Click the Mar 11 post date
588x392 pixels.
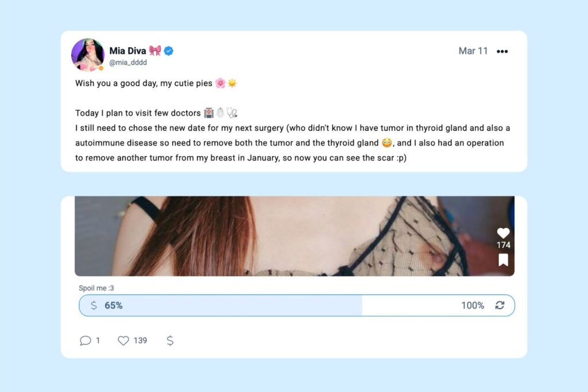(x=473, y=51)
